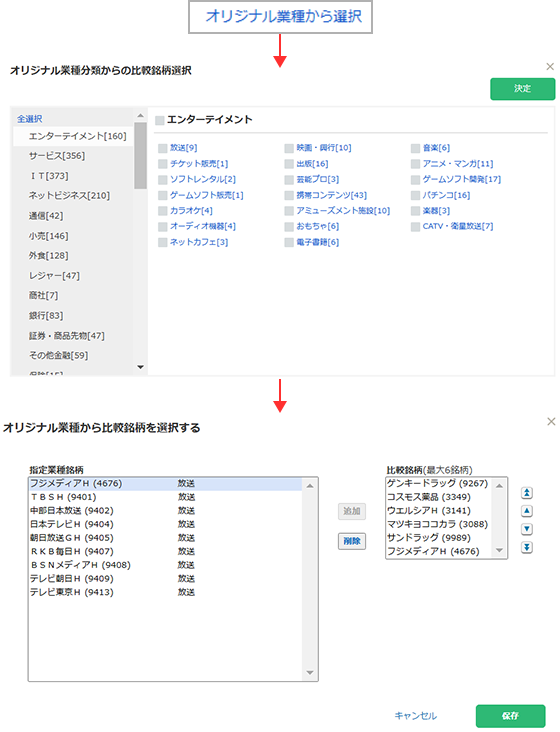Screen dimensions: 560x732
Task: Select エンターテイメント[160] in the category list
Action: coord(73,136)
